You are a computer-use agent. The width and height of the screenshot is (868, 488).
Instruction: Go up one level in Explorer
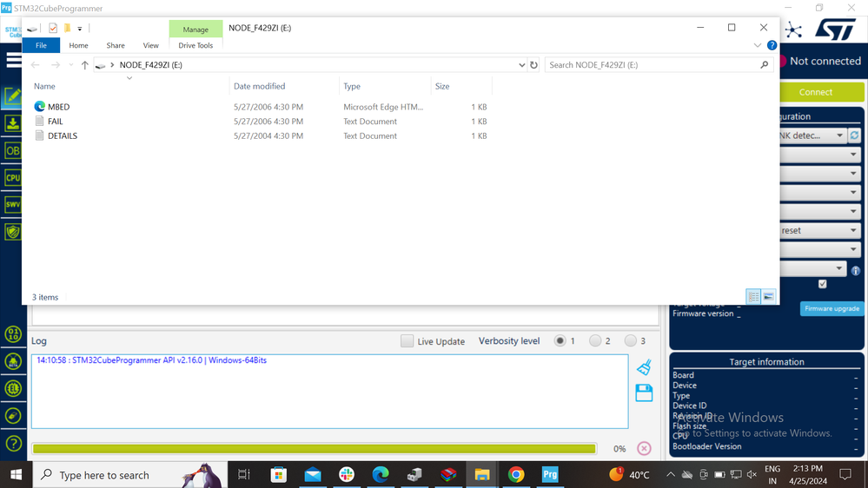tap(84, 65)
